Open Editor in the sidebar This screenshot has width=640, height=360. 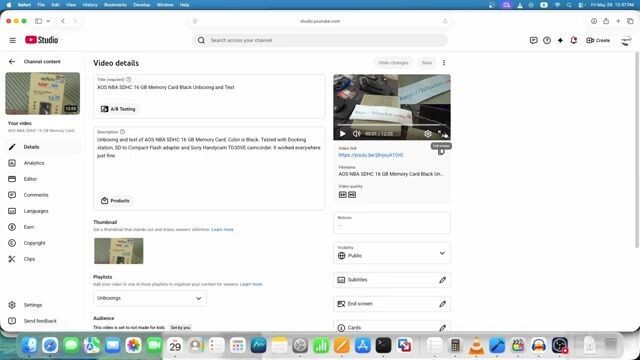(x=42, y=179)
